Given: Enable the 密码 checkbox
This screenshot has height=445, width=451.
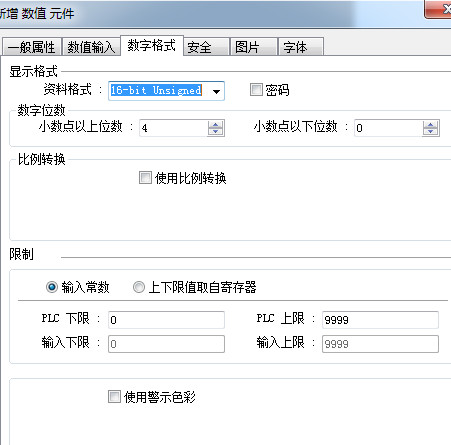Looking at the screenshot, I should [x=256, y=90].
